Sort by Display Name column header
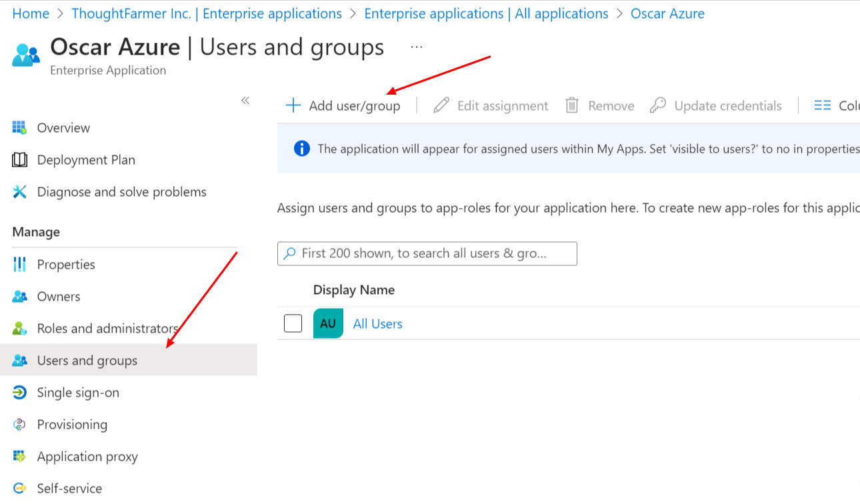 354,290
